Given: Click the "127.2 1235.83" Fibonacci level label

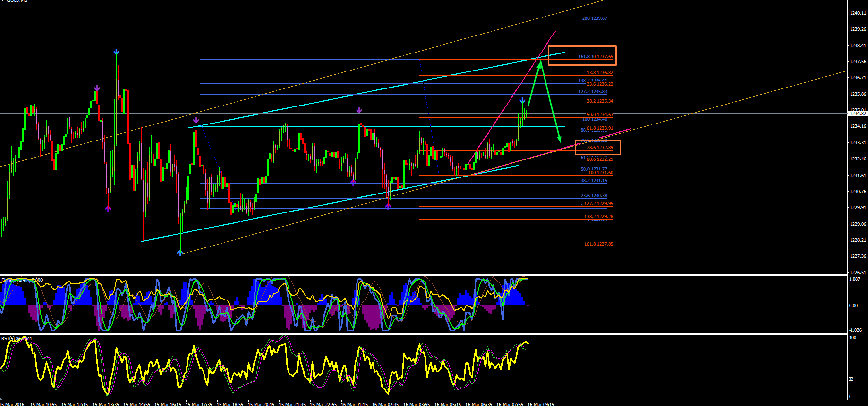Looking at the screenshot, I should click(593, 92).
